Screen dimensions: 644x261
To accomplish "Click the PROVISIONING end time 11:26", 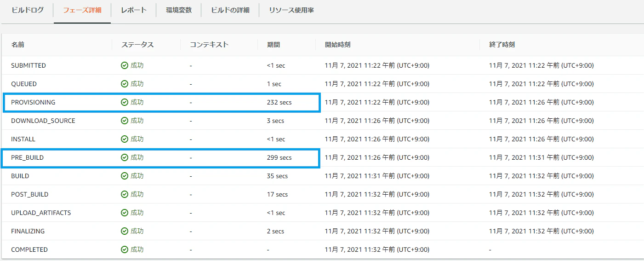I will [541, 102].
